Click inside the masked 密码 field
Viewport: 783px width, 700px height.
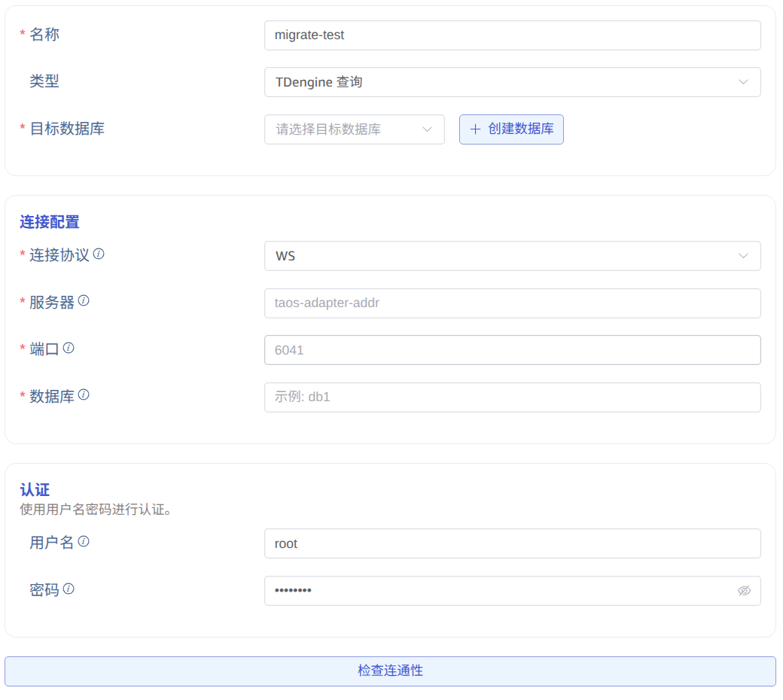pos(497,591)
